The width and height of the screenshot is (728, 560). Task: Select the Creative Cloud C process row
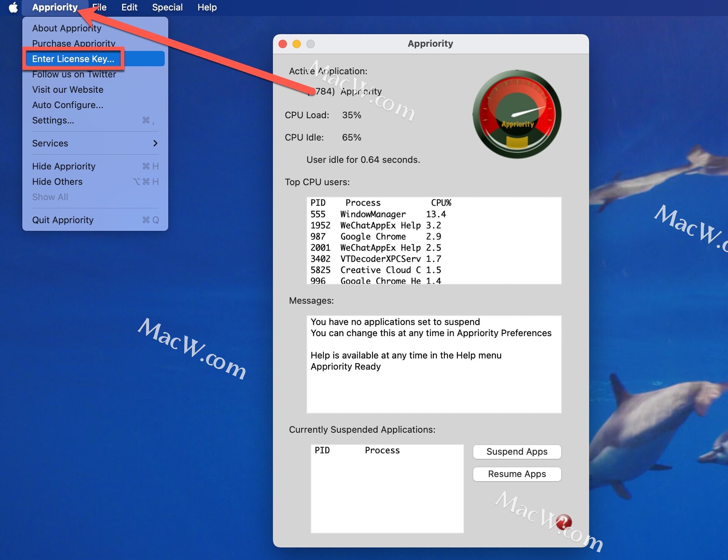coord(434,270)
